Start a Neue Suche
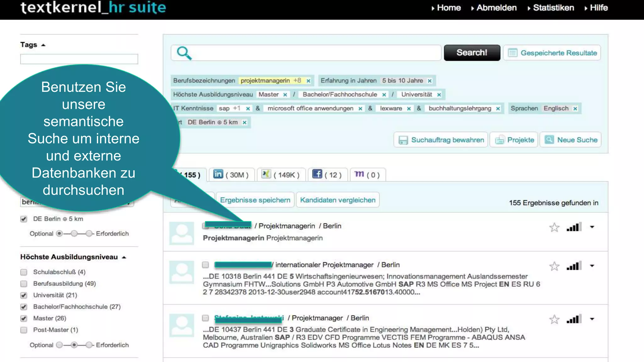The width and height of the screenshot is (644, 362). click(x=570, y=140)
